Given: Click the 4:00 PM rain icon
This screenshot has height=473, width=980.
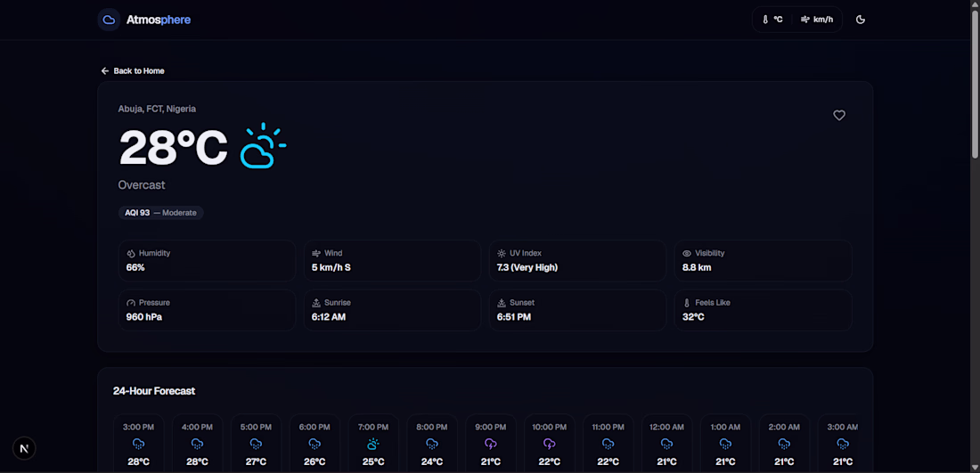Looking at the screenshot, I should click(x=197, y=444).
